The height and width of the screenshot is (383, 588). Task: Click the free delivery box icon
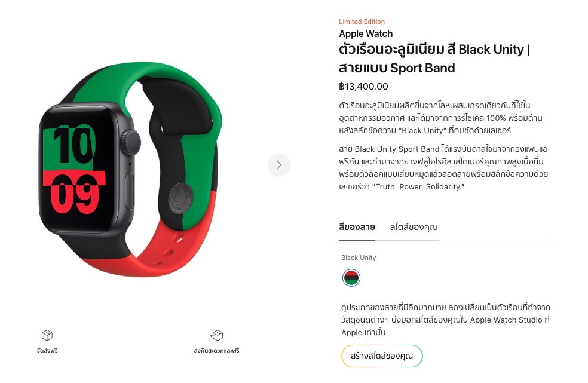[x=47, y=335]
